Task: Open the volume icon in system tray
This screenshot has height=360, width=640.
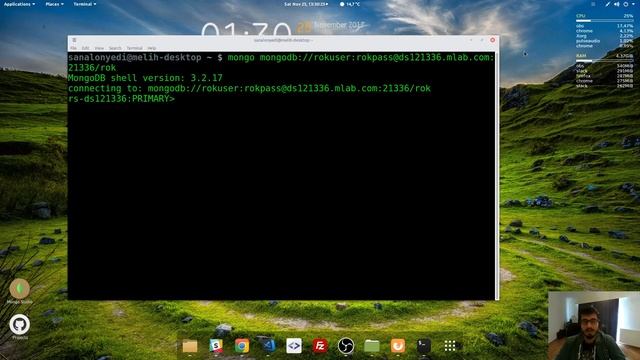Action: coord(616,4)
